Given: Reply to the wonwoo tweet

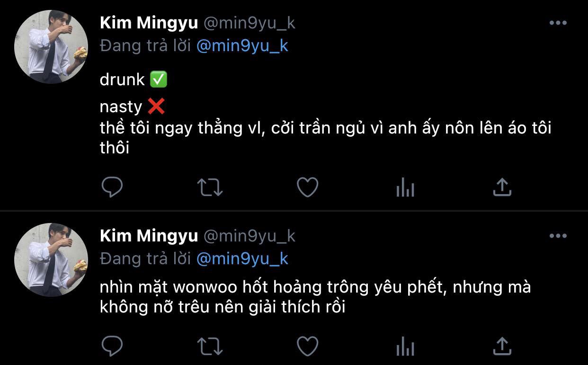Looking at the screenshot, I should point(112,347).
